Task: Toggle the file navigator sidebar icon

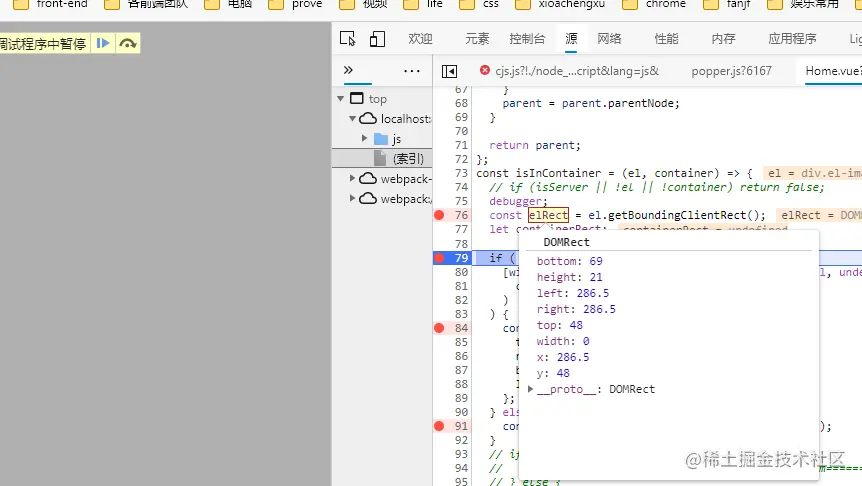Action: 449,71
